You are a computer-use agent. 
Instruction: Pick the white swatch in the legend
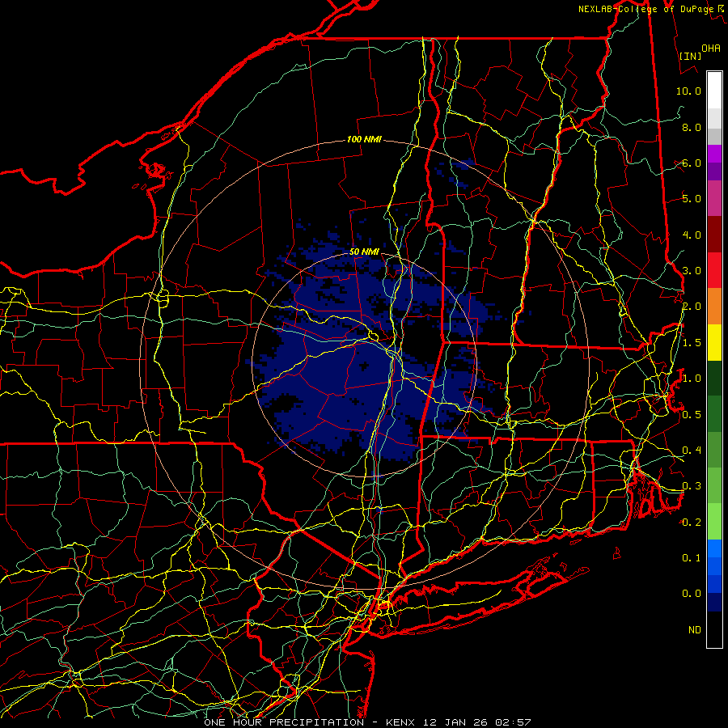(714, 91)
